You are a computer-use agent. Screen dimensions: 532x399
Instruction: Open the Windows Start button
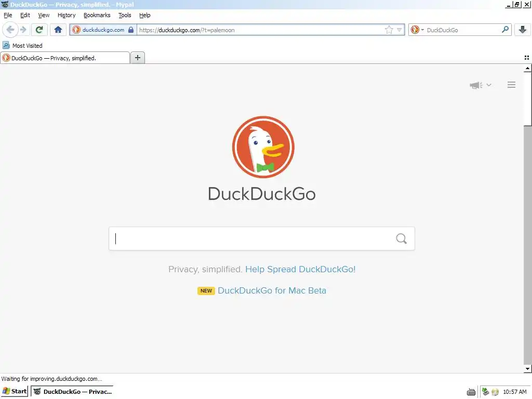point(15,391)
